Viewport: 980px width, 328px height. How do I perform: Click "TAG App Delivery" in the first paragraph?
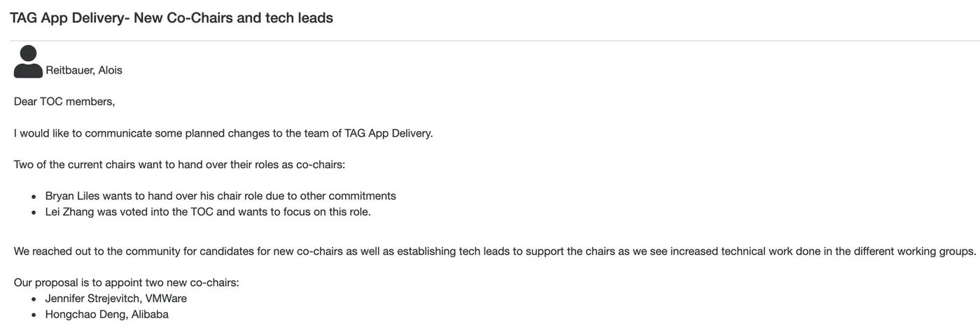pyautogui.click(x=388, y=133)
